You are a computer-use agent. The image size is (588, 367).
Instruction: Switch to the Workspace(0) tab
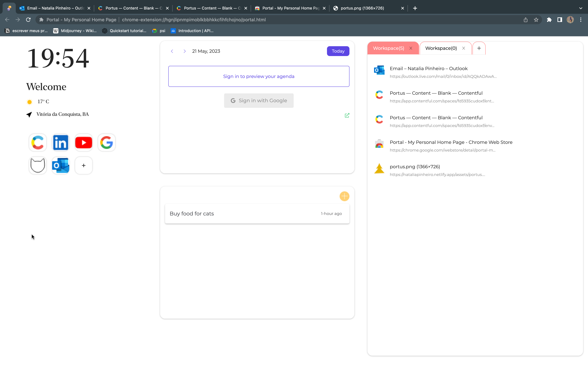(441, 48)
